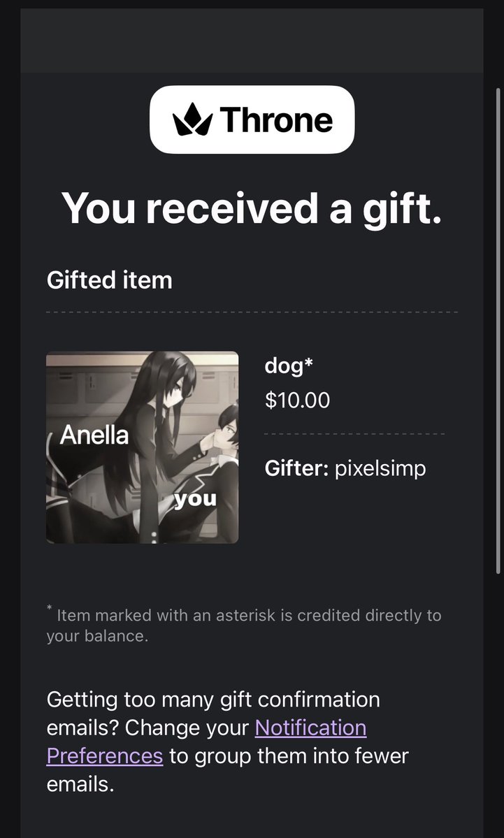Click the dark header bar above the logo
Image resolution: width=504 pixels, height=838 pixels.
252,41
